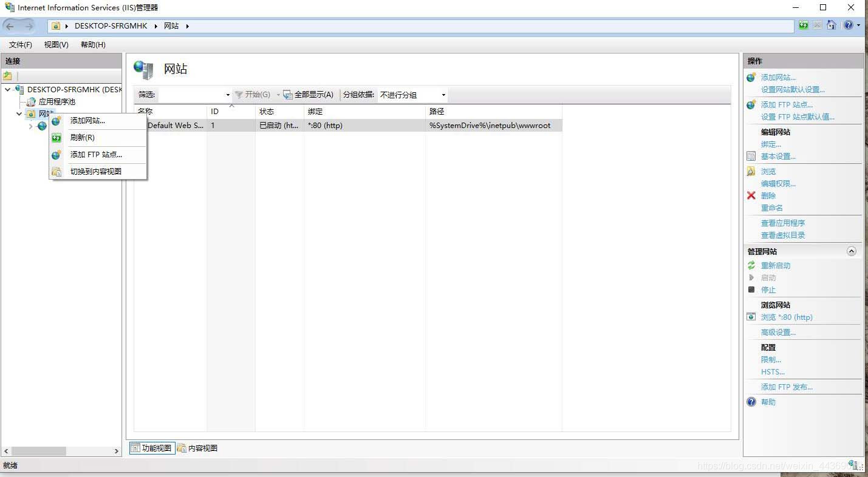Click the connect icon in Connections pane toolbar
868x477 pixels.
tap(7, 76)
